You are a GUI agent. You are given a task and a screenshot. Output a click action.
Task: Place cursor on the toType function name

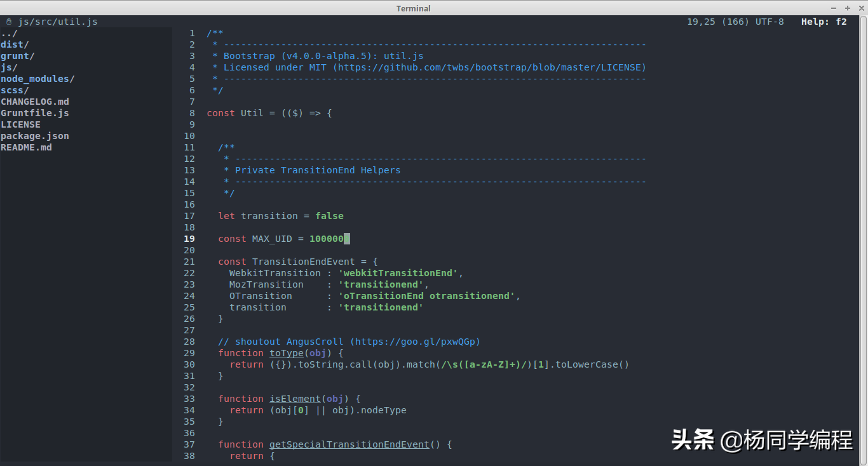pos(287,352)
